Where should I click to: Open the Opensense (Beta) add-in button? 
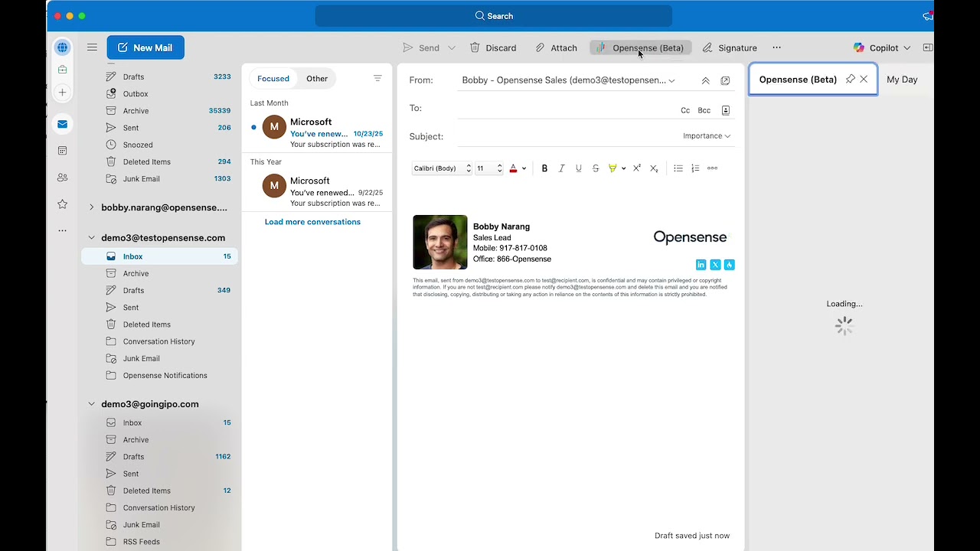(x=641, y=47)
